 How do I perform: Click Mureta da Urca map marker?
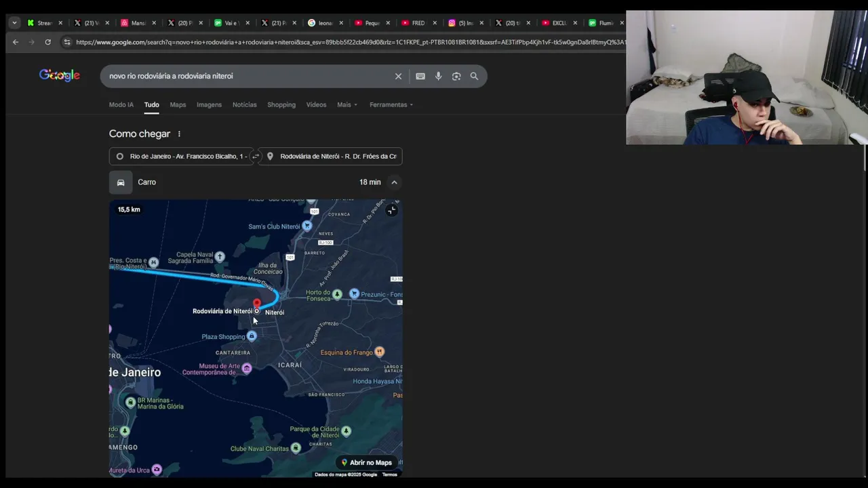(x=157, y=470)
